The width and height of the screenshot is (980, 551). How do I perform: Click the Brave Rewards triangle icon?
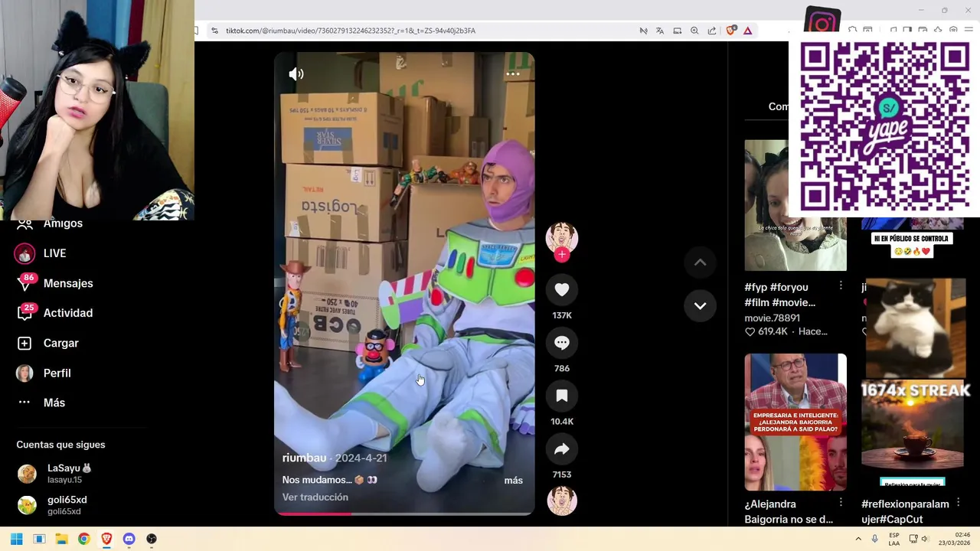tap(748, 31)
